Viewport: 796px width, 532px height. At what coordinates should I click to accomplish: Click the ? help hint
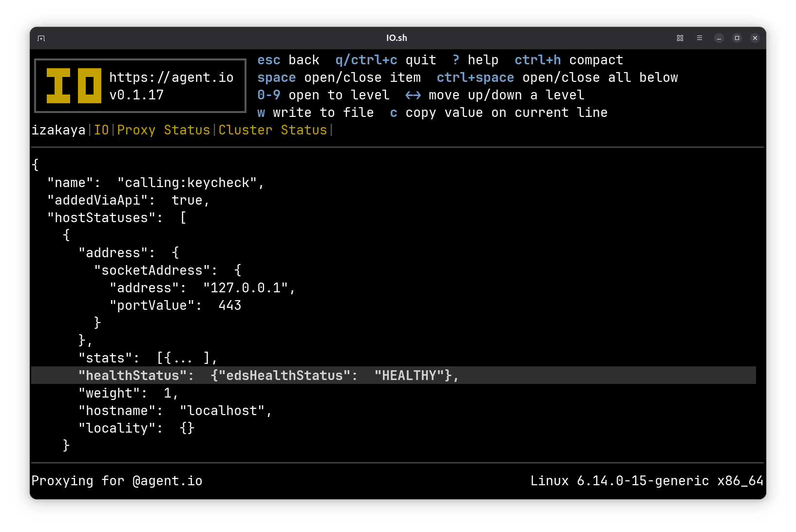[x=475, y=60]
